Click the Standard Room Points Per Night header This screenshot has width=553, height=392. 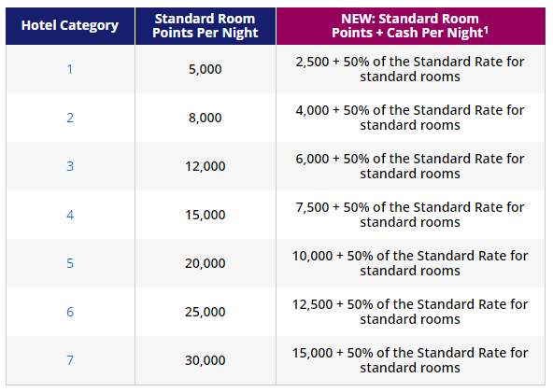click(206, 26)
